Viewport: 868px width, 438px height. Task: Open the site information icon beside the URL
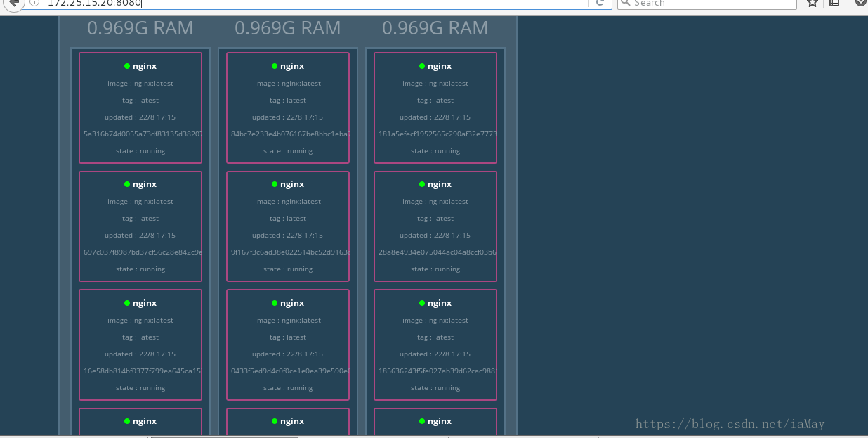coord(34,3)
